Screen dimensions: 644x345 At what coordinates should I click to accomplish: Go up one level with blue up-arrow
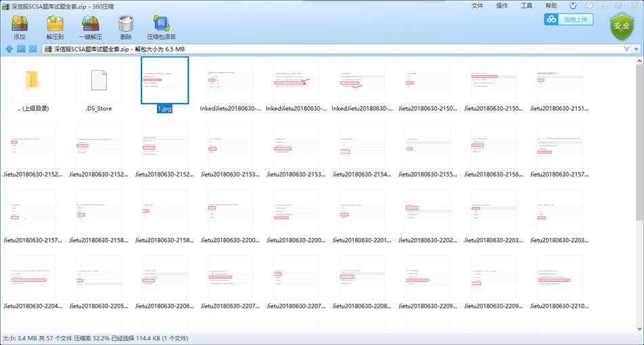point(9,49)
